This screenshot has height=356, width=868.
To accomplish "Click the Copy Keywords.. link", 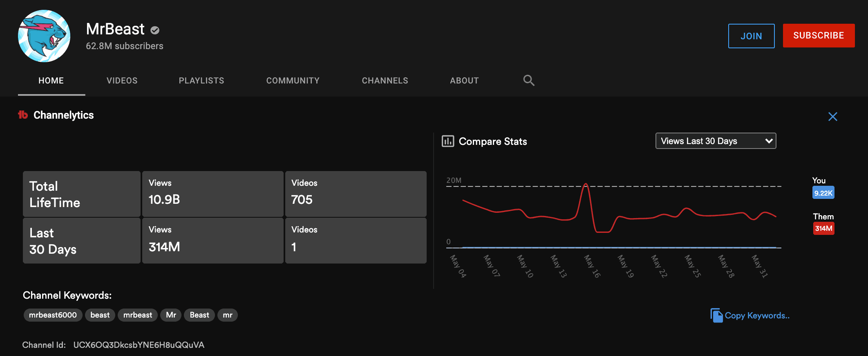I will [757, 315].
